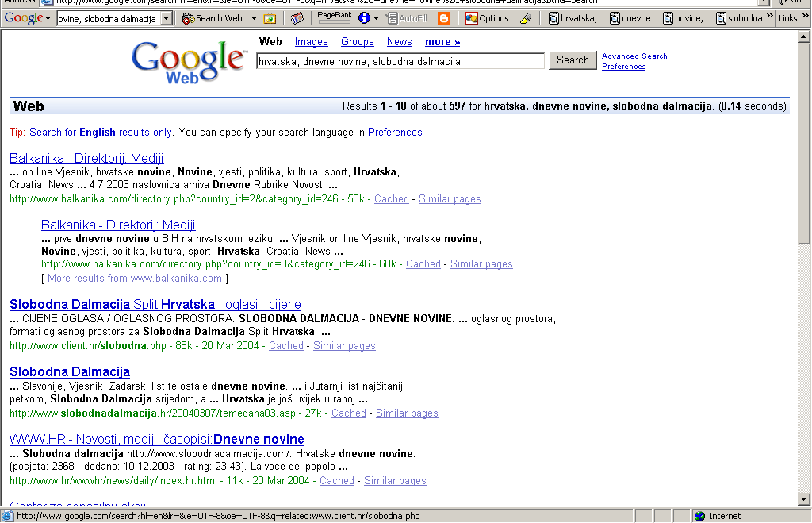Click the orange Blogger icon

point(444,19)
